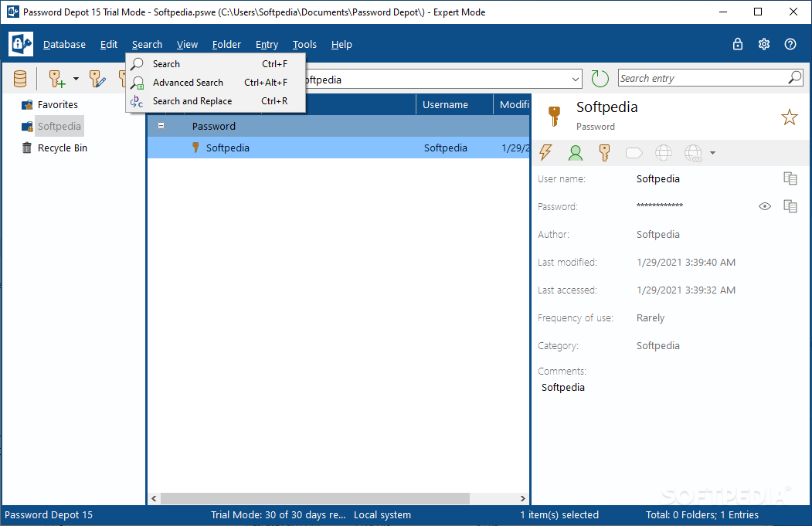Click the Password Depot logo icon in header
Image resolution: width=812 pixels, height=526 pixels.
pos(21,44)
